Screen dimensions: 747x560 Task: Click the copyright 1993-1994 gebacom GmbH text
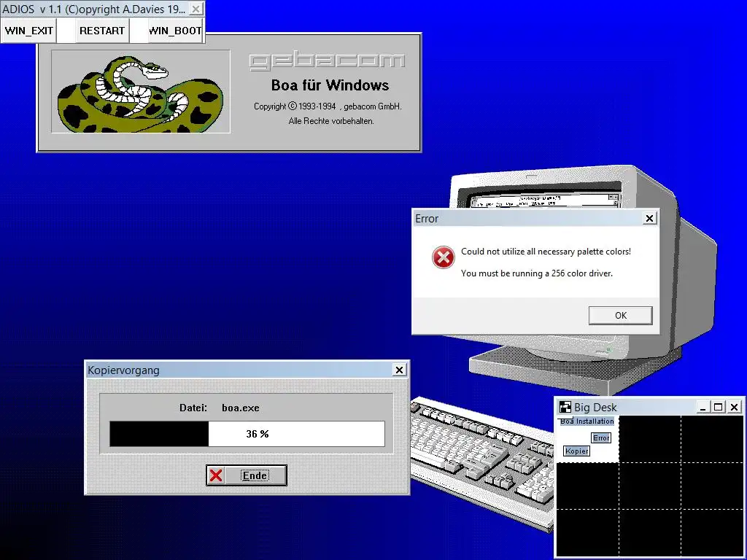click(328, 106)
